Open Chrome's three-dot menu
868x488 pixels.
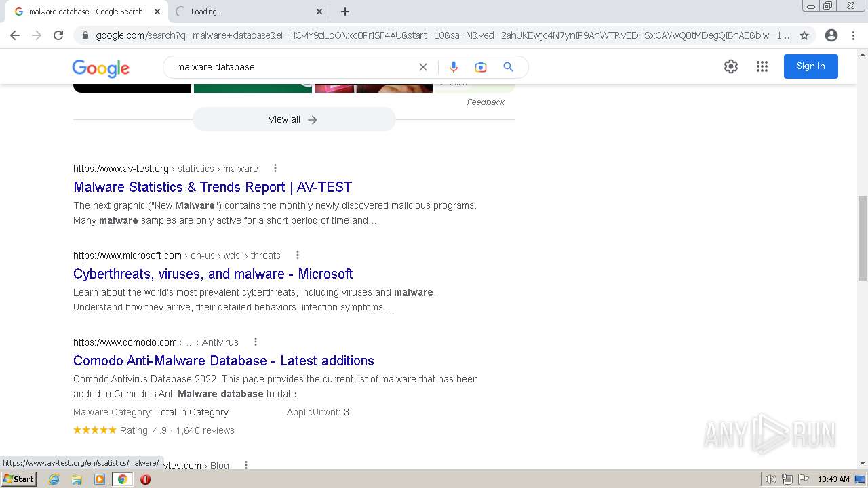click(853, 35)
